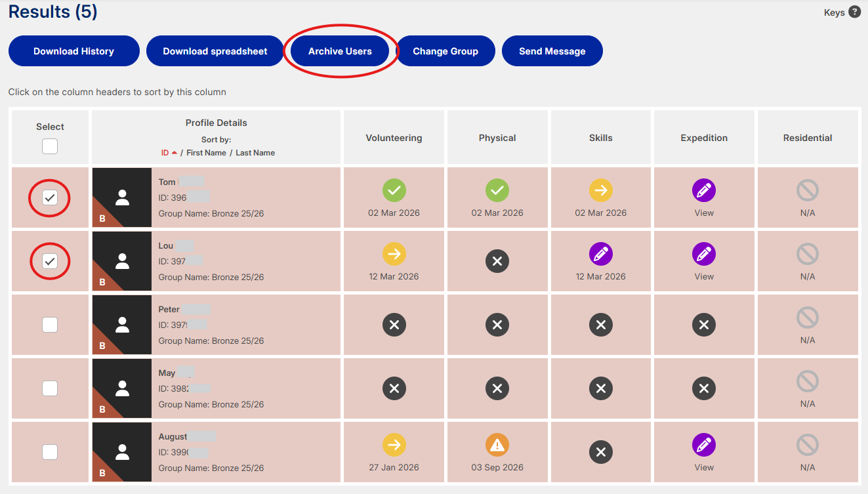
Task: Click Peter's Expedition cross icon
Action: pos(704,325)
